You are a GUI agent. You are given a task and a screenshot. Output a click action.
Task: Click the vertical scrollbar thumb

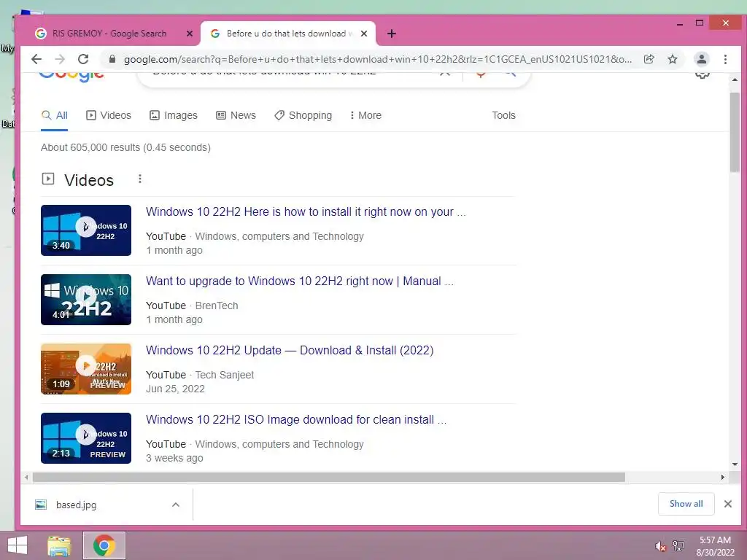tap(735, 132)
